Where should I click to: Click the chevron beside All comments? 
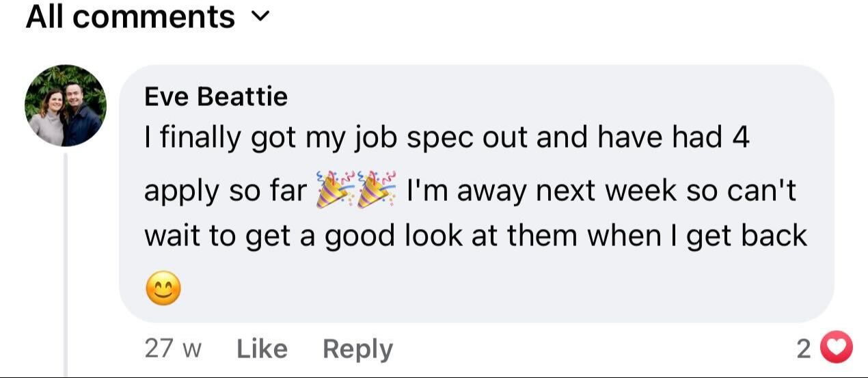tap(262, 18)
